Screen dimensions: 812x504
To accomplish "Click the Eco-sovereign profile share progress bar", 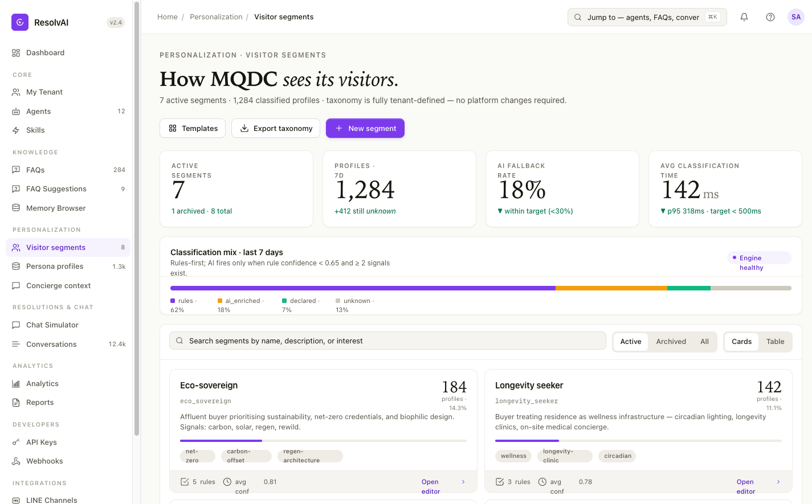I will pyautogui.click(x=323, y=441).
